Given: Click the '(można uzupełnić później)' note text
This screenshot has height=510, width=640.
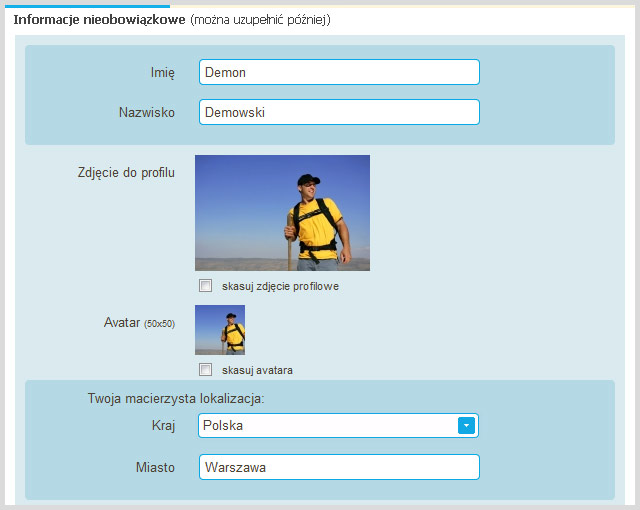Looking at the screenshot, I should click(x=260, y=20).
